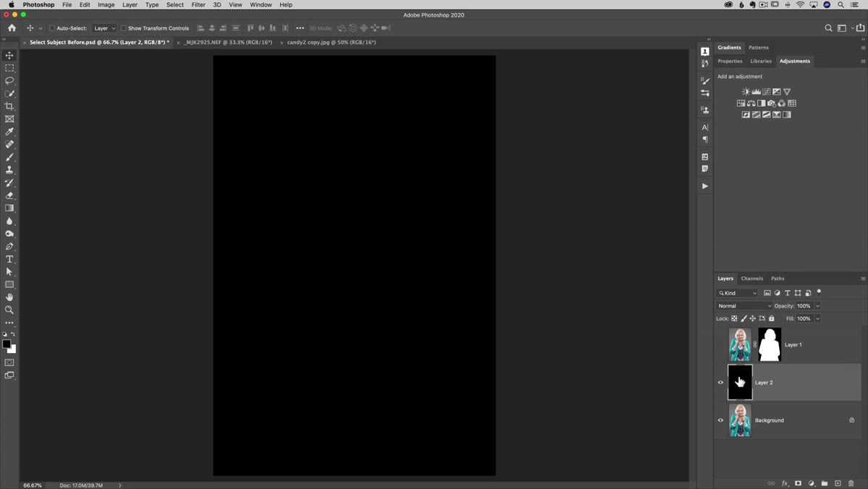The height and width of the screenshot is (489, 868).
Task: Add a layer mask to Layer 2
Action: 798,483
